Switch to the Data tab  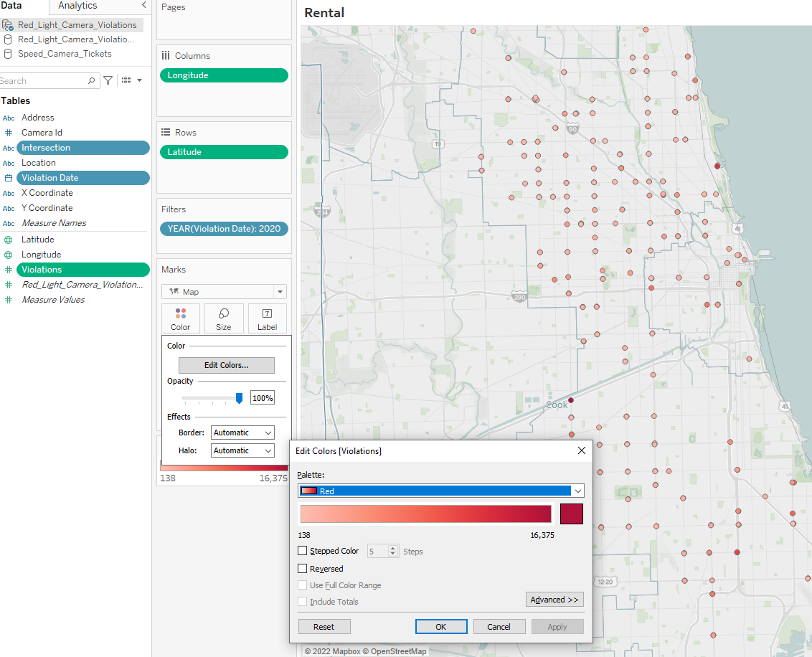11,5
